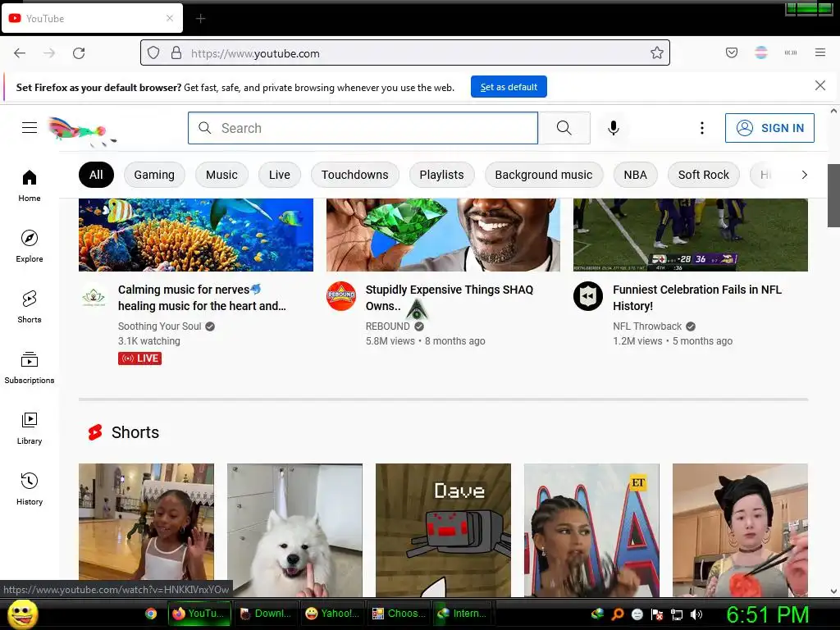Click the search magnifier button

click(564, 127)
